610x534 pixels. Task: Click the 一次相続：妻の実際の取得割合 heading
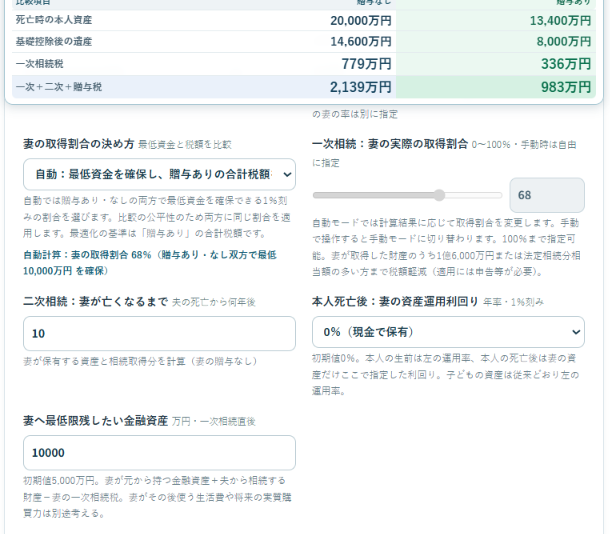(x=390, y=144)
